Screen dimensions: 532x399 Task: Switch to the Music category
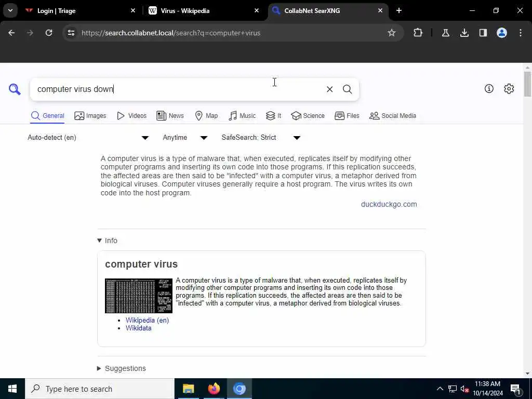[242, 116]
